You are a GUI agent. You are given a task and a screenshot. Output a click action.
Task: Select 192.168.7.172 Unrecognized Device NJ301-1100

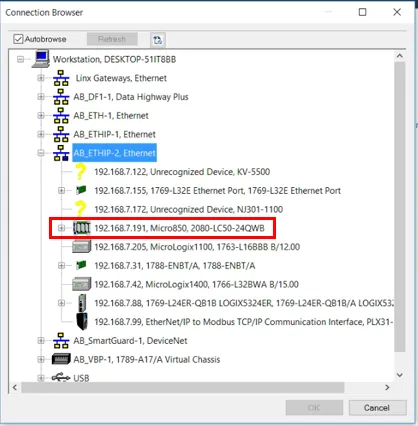pyautogui.click(x=188, y=209)
